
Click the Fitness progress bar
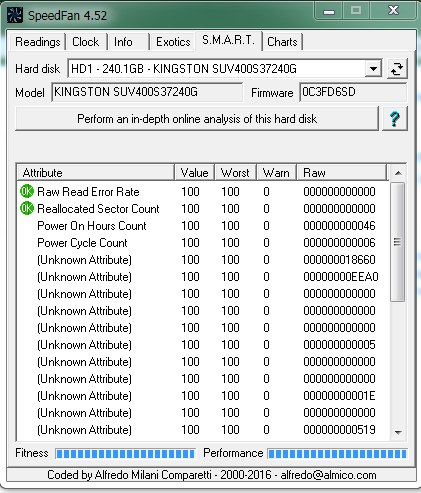125,454
